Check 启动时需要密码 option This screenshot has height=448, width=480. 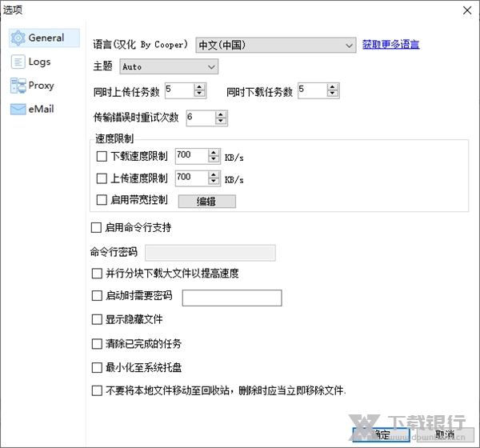[x=97, y=295]
